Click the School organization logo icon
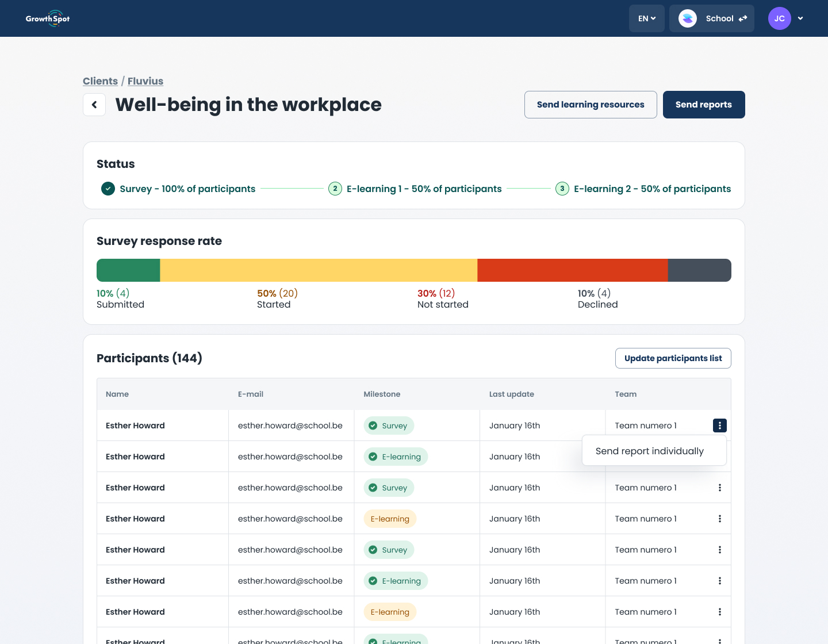The image size is (828, 644). (688, 18)
